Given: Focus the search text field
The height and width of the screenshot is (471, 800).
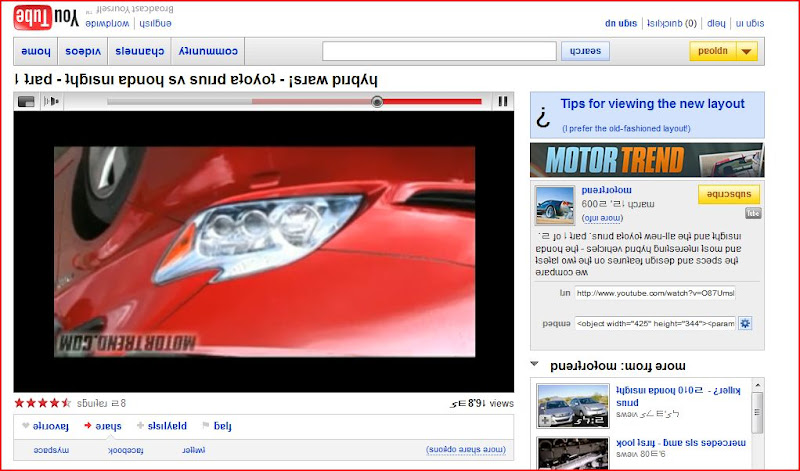Looking at the screenshot, I should coord(439,51).
